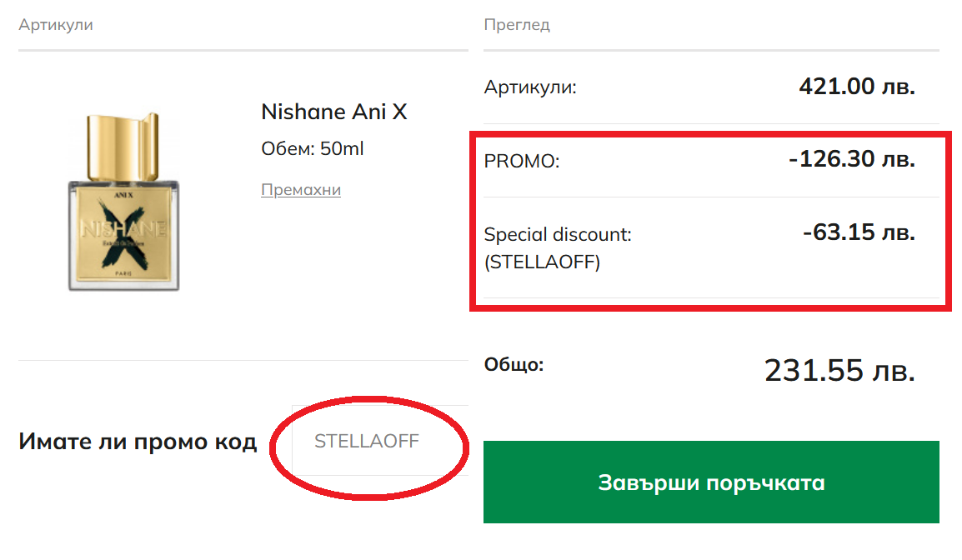This screenshot has height=560, width=962.
Task: Select the "Артикули:" row label in summary
Action: [x=530, y=87]
